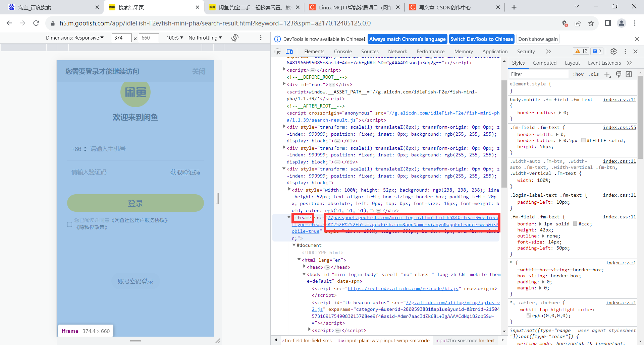
Task: Toggle the computed styles sidebar icon
Action: pyautogui.click(x=629, y=74)
